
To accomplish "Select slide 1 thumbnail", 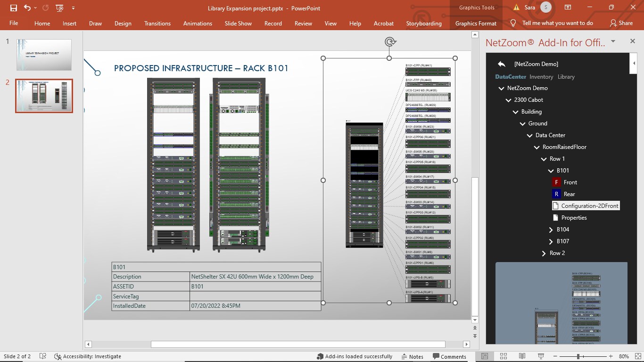I will point(44,55).
